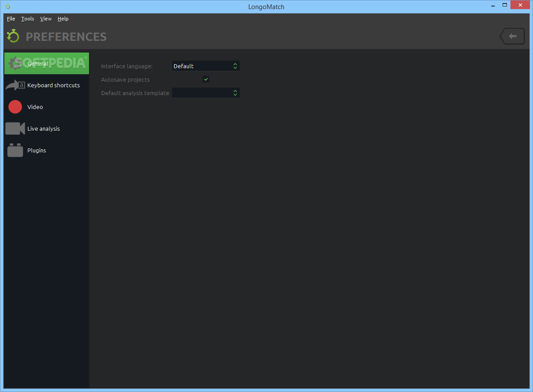Click the red Video record icon
Image resolution: width=533 pixels, height=392 pixels.
pyautogui.click(x=15, y=107)
